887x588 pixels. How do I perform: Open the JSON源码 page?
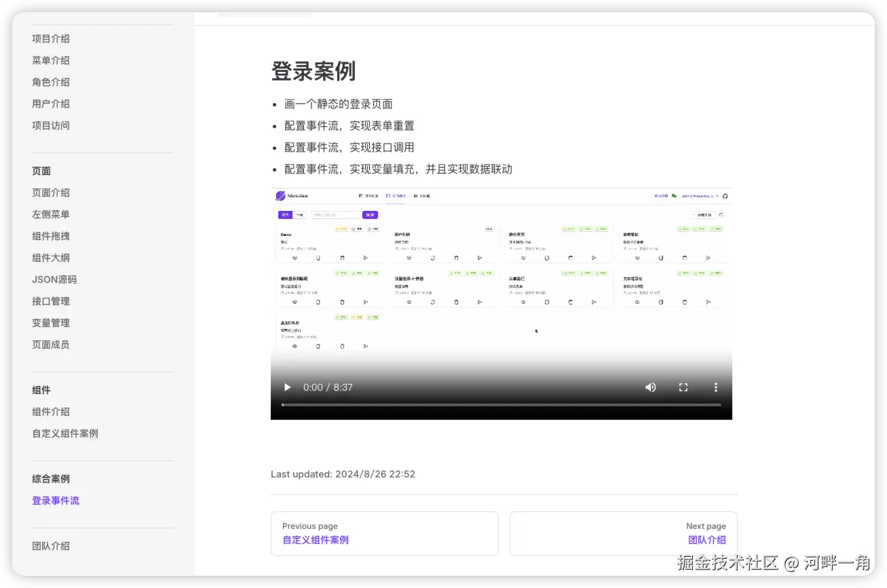click(x=54, y=279)
